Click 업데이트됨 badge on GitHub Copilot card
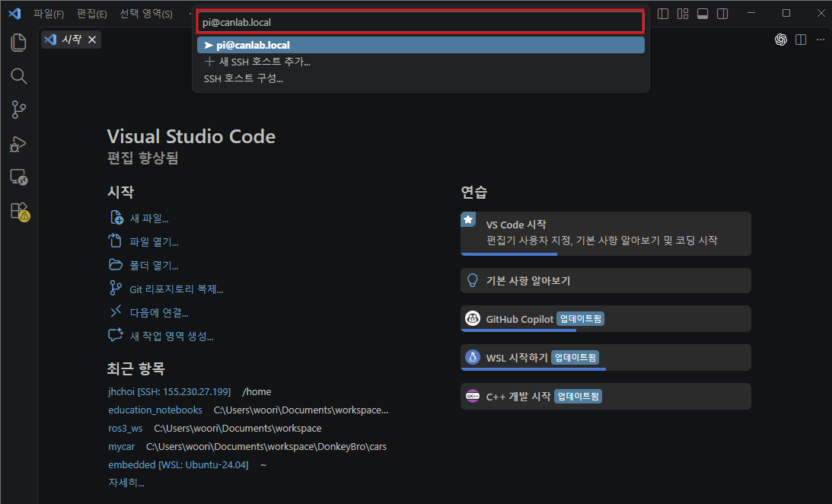832x504 pixels. (x=581, y=319)
